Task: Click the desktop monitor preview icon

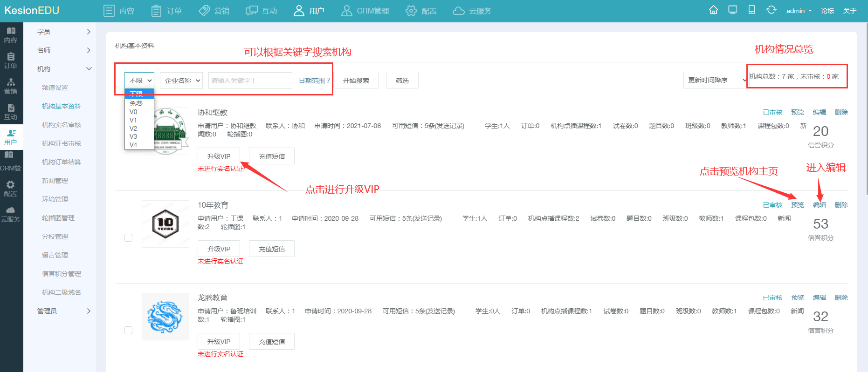Action: [733, 10]
